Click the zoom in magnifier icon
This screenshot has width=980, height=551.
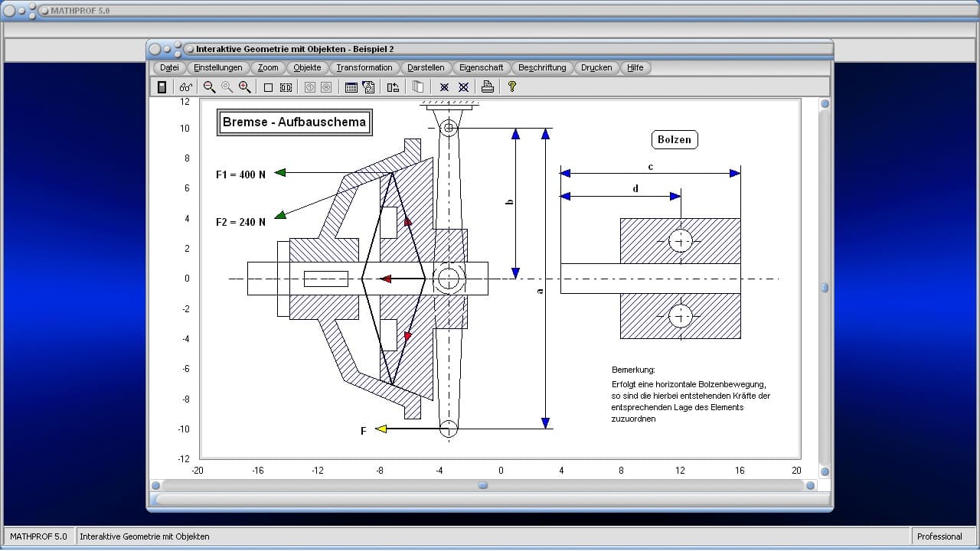(245, 87)
